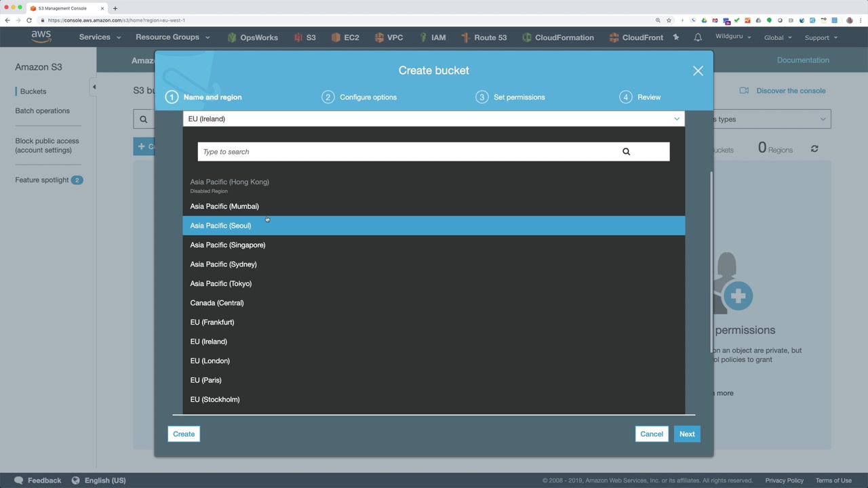Click the browser back arrow
The height and width of the screenshot is (488, 868).
click(7, 20)
